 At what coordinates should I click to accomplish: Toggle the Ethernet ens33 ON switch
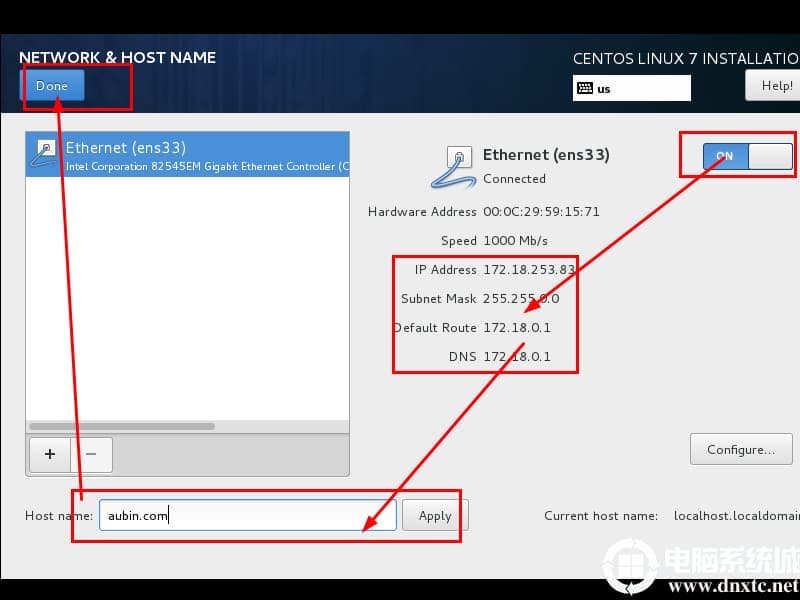[x=747, y=156]
